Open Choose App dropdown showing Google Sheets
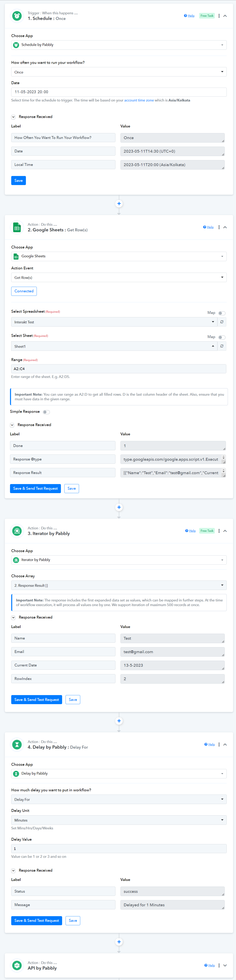The width and height of the screenshot is (236, 980). pyautogui.click(x=119, y=256)
